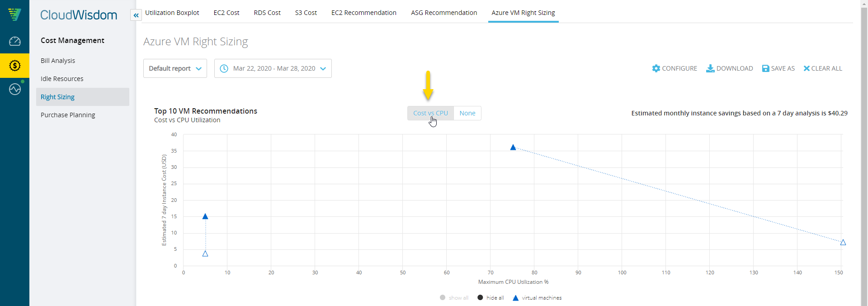Click the Azure VM Right Sizing page heading
This screenshot has height=306, width=868.
[196, 42]
